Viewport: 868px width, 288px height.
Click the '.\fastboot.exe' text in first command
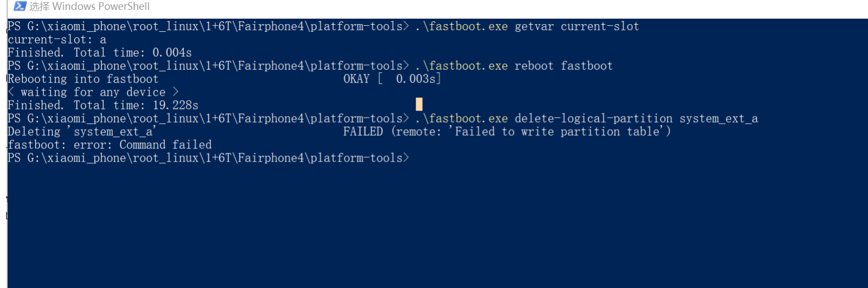[x=462, y=26]
